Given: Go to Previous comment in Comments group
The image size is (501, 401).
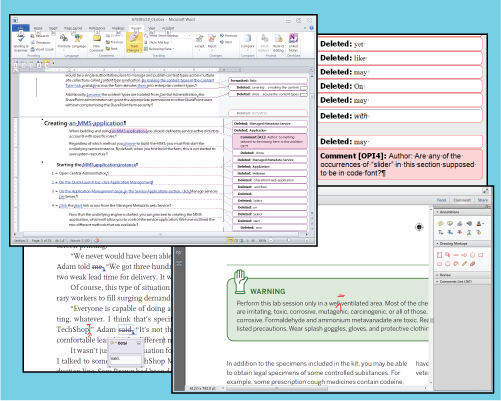Looking at the screenshot, I should [114, 42].
